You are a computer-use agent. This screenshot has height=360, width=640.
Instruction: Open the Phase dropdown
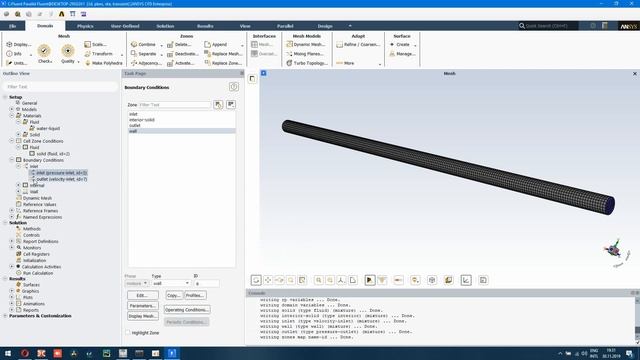click(136, 283)
